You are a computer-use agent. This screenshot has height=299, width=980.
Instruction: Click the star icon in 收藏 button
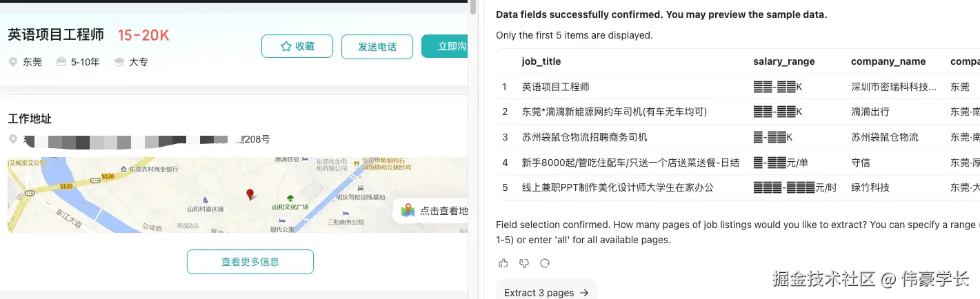[x=286, y=47]
